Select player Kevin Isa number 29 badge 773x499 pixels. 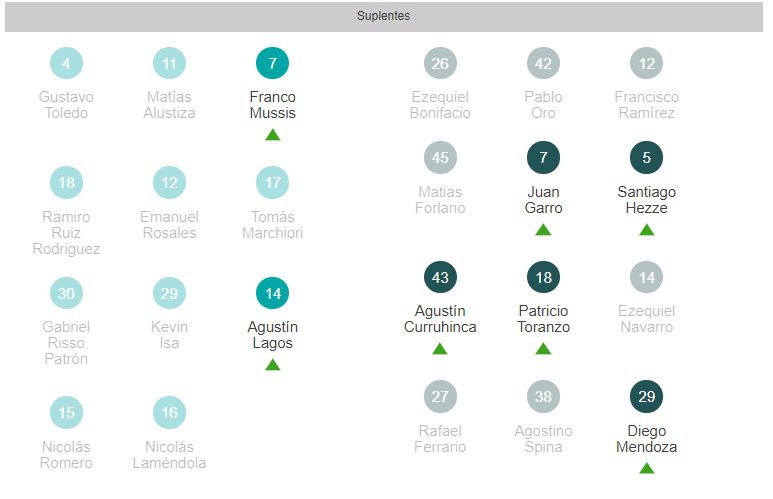[x=169, y=294]
